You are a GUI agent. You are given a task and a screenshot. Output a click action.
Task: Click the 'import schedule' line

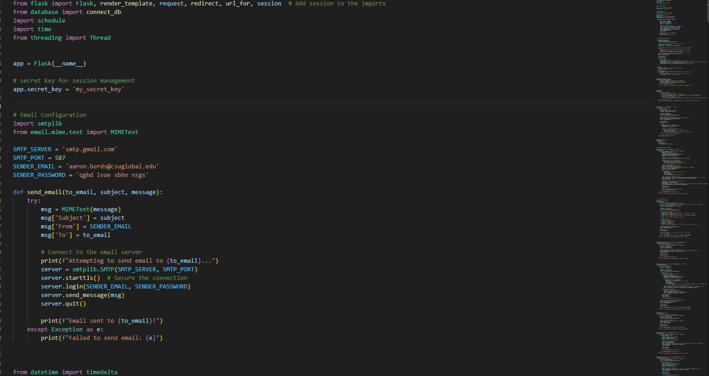(39, 21)
